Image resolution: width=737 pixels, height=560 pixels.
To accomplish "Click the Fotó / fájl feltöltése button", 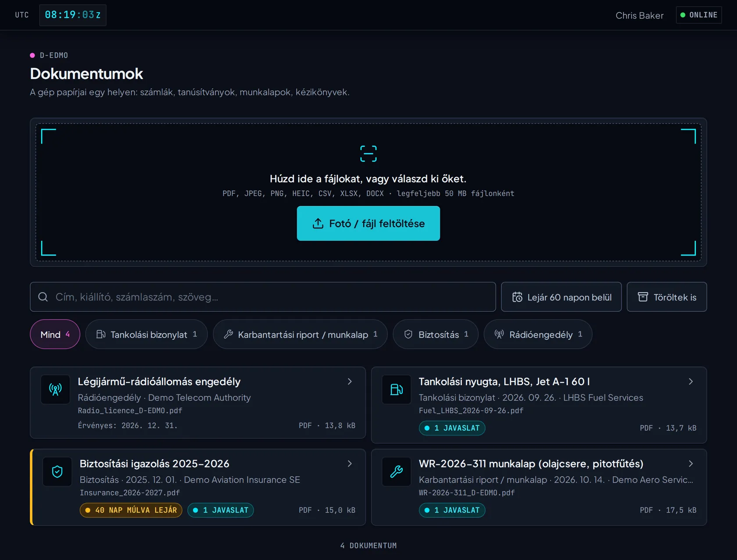I will coord(368,224).
